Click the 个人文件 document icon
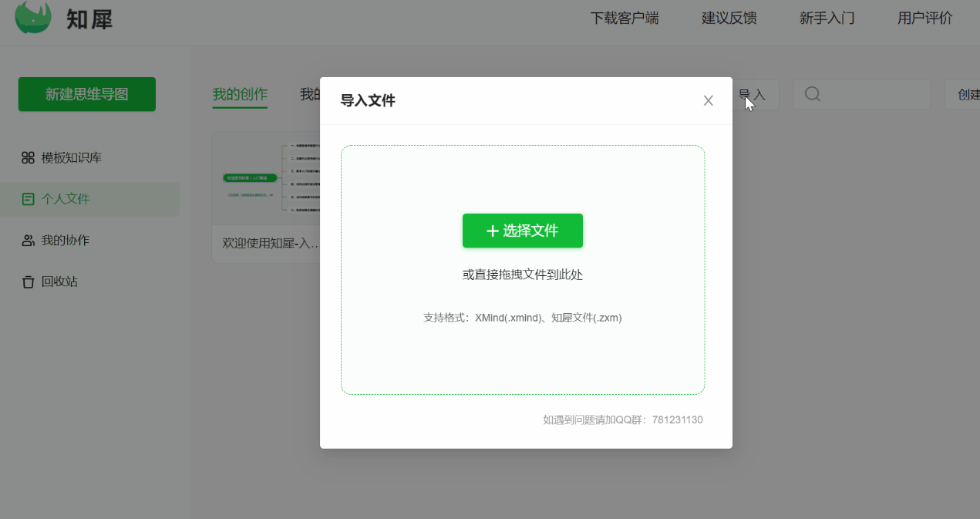 [x=28, y=199]
